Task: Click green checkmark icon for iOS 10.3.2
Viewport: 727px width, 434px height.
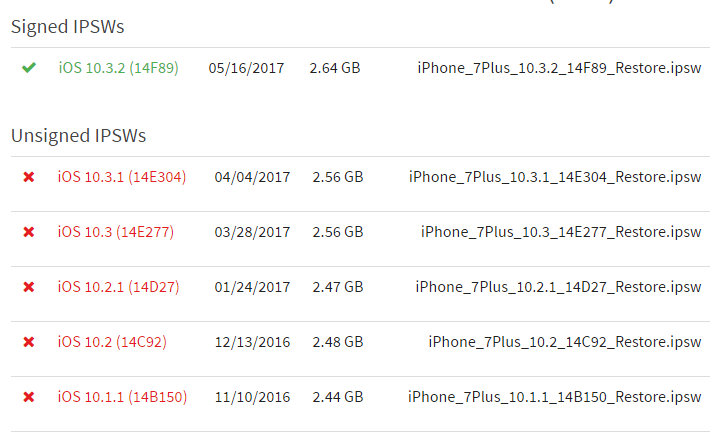Action: (28, 68)
